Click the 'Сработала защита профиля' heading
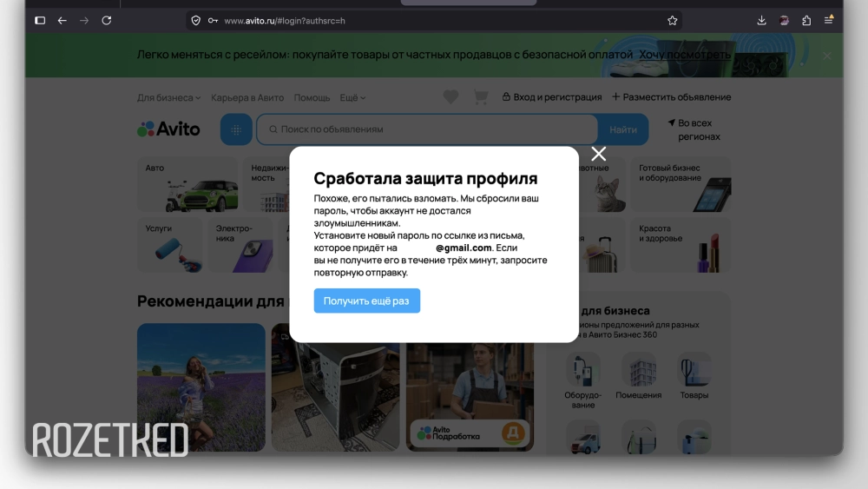The width and height of the screenshot is (868, 489). (425, 178)
